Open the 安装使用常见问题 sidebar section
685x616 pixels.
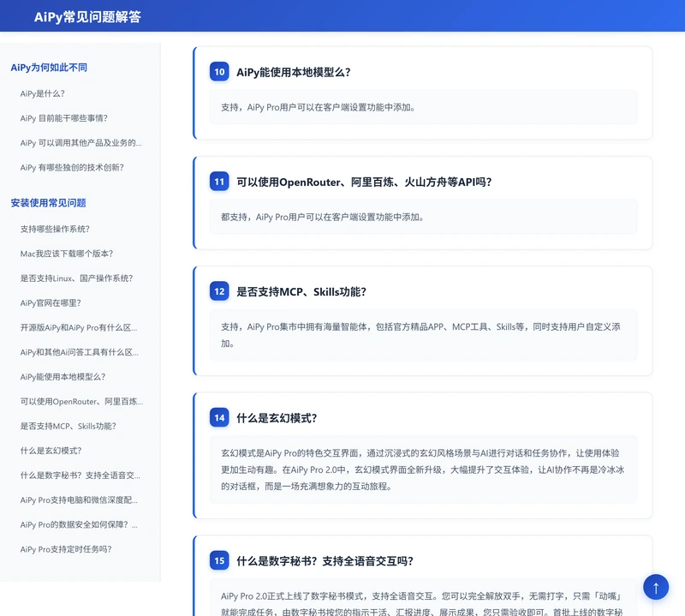pyautogui.click(x=49, y=203)
